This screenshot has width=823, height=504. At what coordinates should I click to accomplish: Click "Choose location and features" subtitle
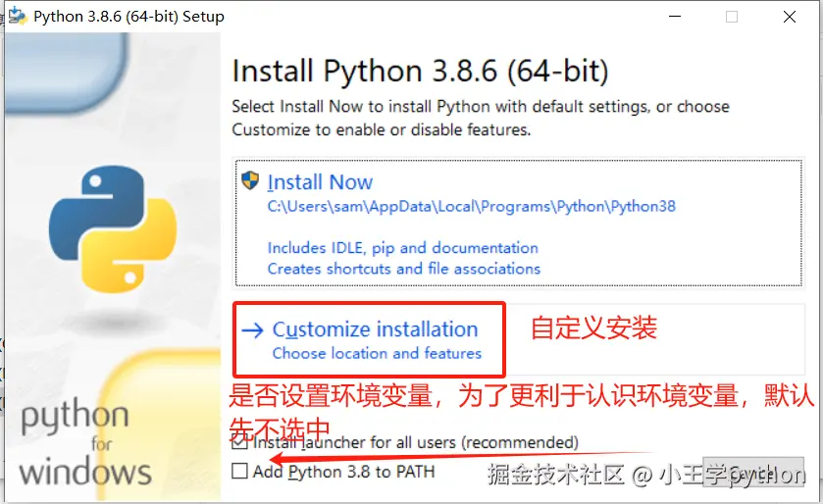coord(377,354)
